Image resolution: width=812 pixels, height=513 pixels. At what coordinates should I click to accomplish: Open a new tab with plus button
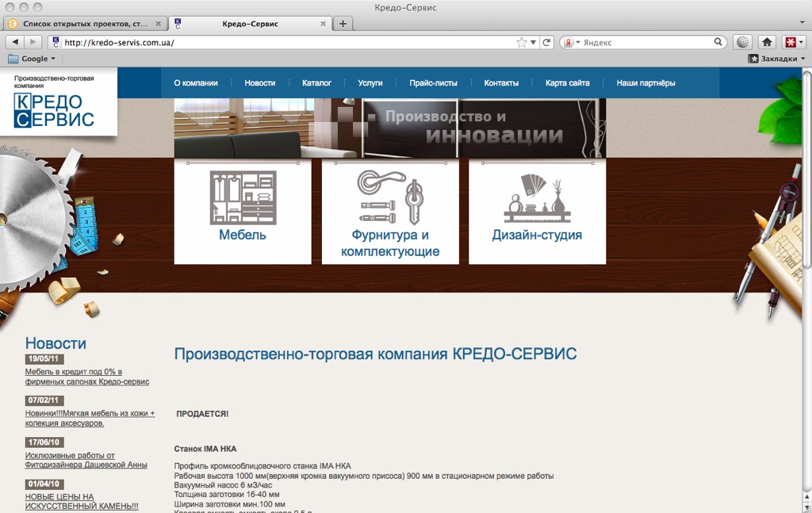[343, 24]
